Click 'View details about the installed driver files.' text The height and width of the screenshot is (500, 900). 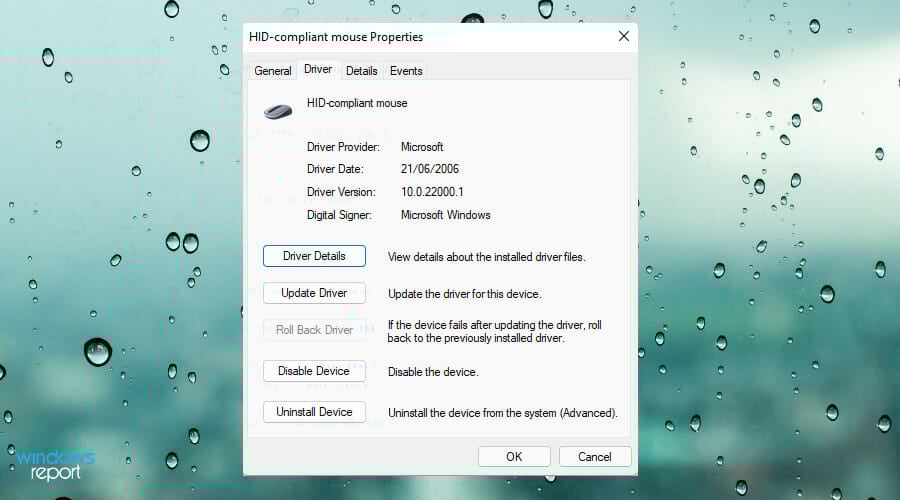pyautogui.click(x=487, y=257)
